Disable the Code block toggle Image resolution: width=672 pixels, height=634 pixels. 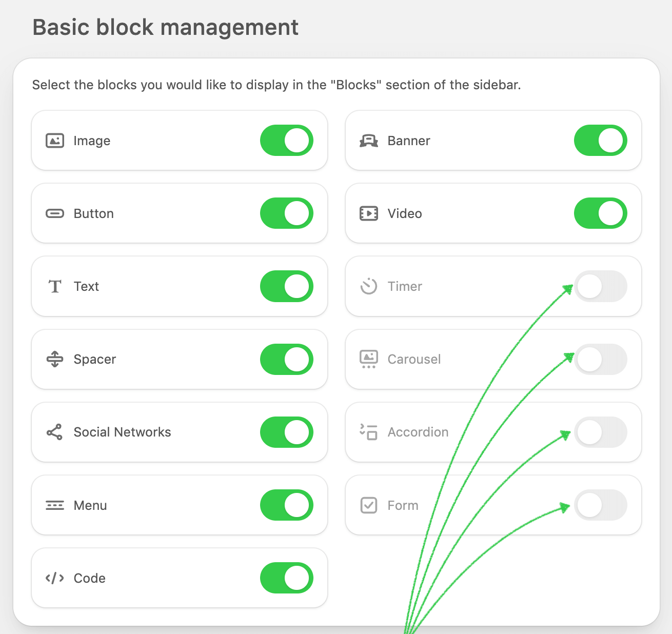[287, 578]
